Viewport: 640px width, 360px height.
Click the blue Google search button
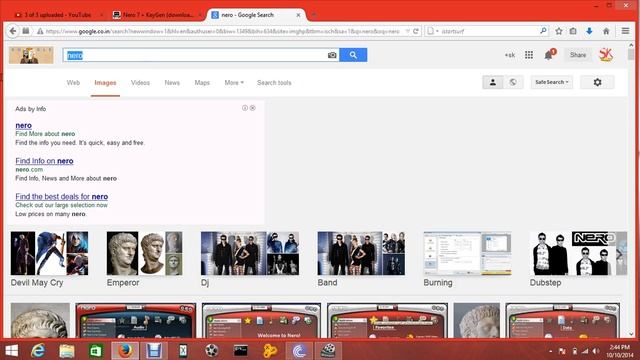353,55
